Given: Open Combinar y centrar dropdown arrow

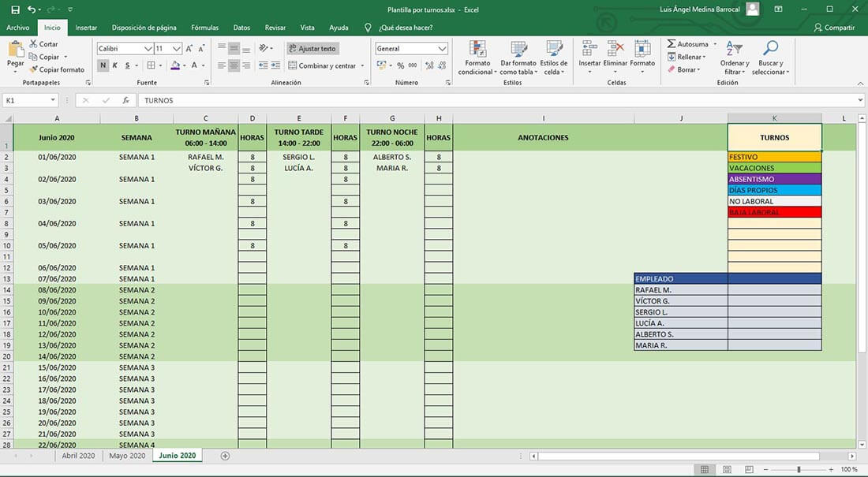Looking at the screenshot, I should pyautogui.click(x=363, y=65).
